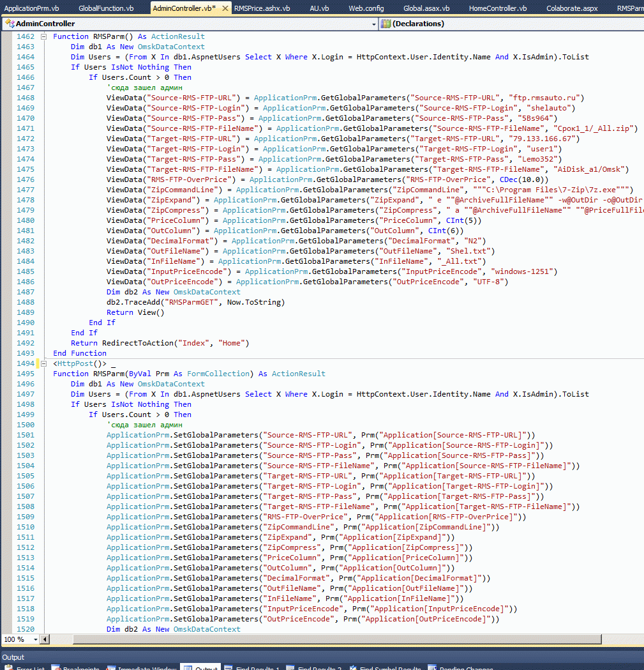Place cursor on "ftp.rmsauto.ru" string
The width and height of the screenshot is (644, 670).
click(x=544, y=98)
